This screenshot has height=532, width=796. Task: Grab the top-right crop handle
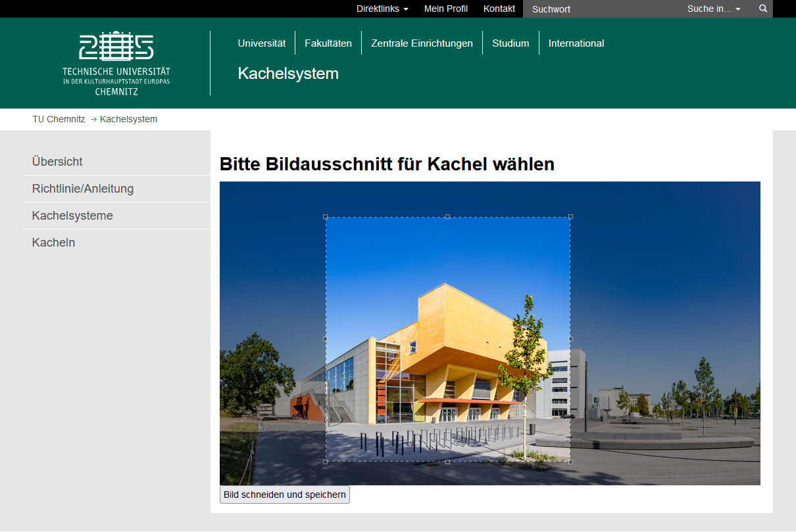coord(570,216)
